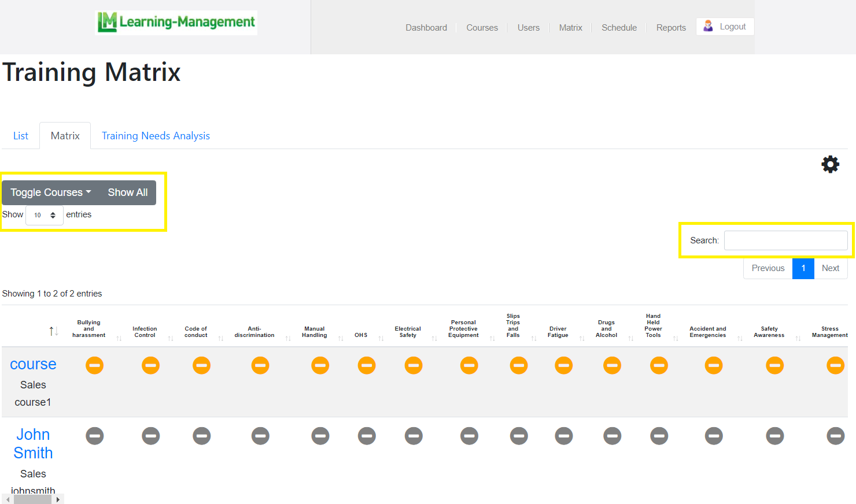Sort by Drugs and Alcohol column header

pos(606,329)
